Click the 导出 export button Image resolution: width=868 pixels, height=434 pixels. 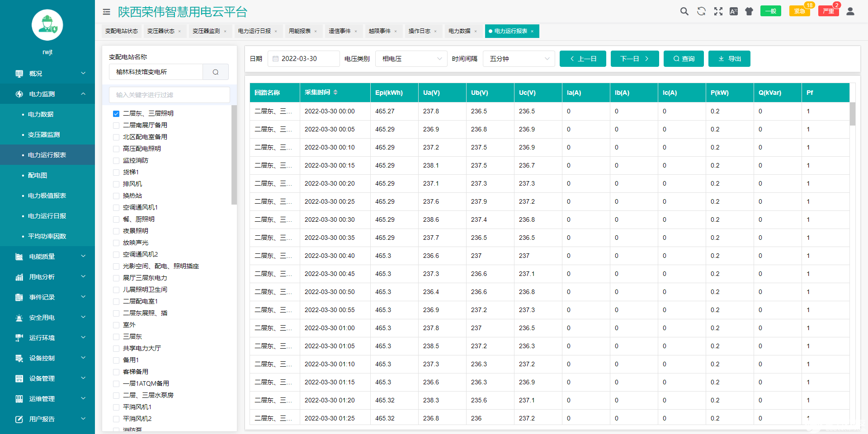click(x=729, y=59)
